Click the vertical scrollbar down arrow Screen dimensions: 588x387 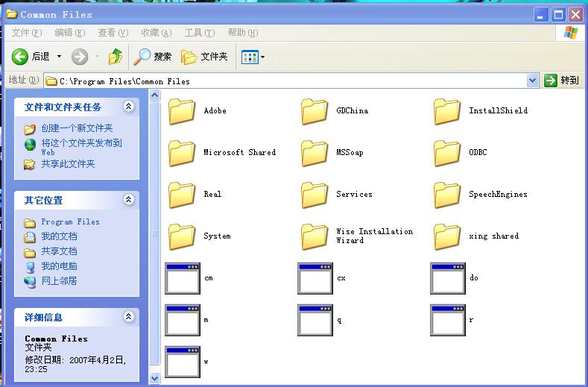tap(155, 378)
